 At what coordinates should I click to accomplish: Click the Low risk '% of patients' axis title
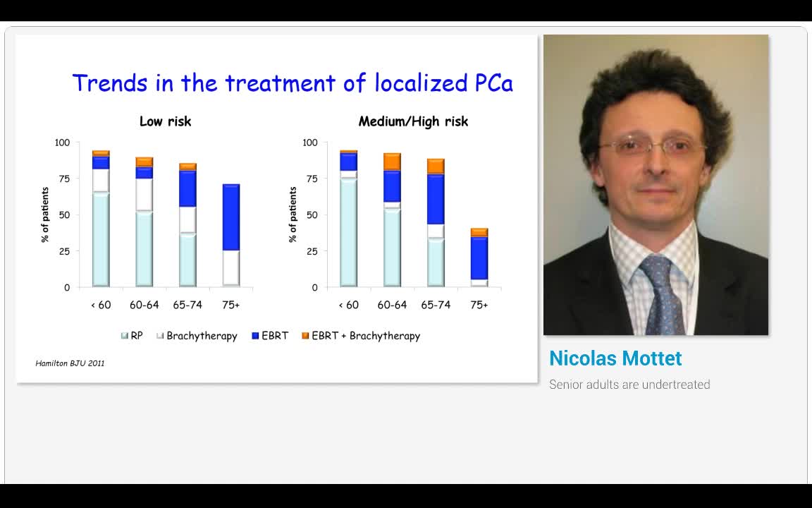45,214
